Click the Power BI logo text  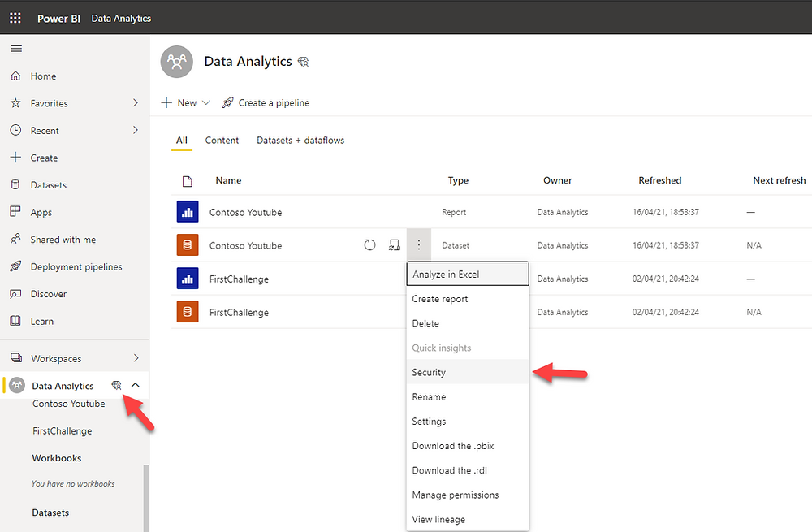pyautogui.click(x=58, y=19)
